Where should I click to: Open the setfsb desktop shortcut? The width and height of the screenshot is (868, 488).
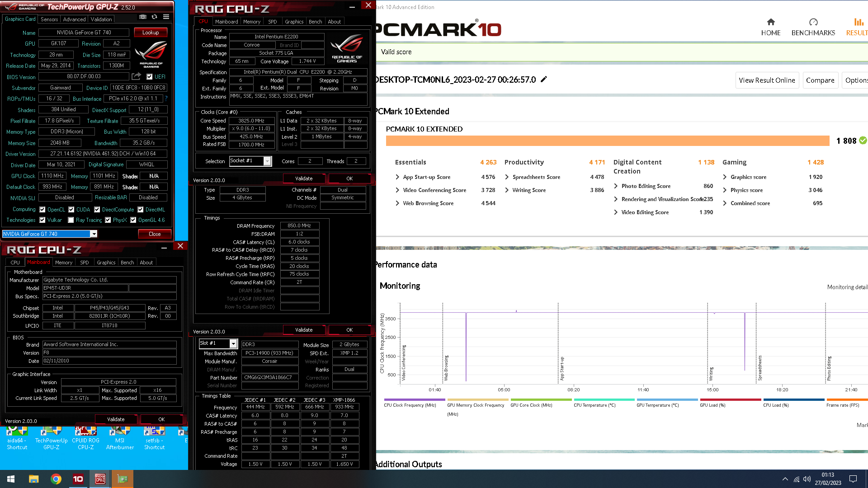pos(154,437)
